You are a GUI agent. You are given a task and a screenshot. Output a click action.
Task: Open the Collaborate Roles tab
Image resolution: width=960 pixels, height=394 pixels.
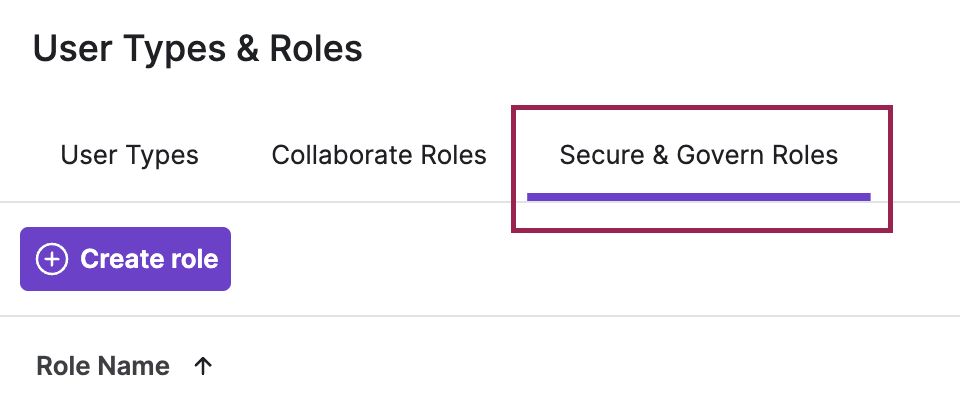[x=379, y=155]
